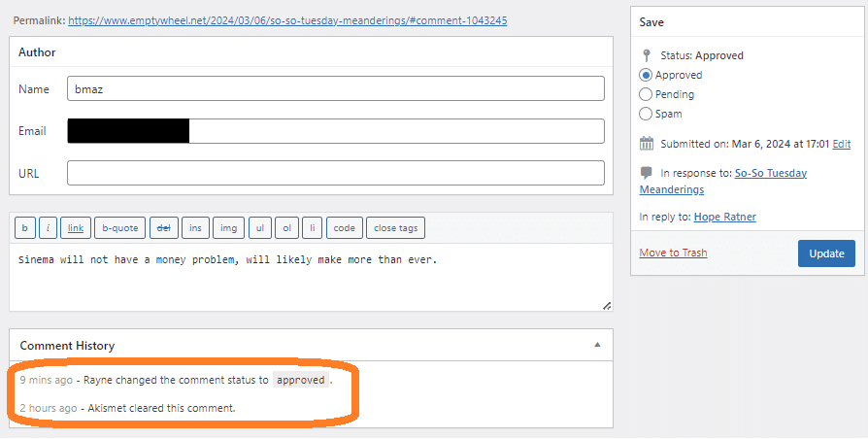Open the comment permalink URL
The image size is (868, 439).
286,20
